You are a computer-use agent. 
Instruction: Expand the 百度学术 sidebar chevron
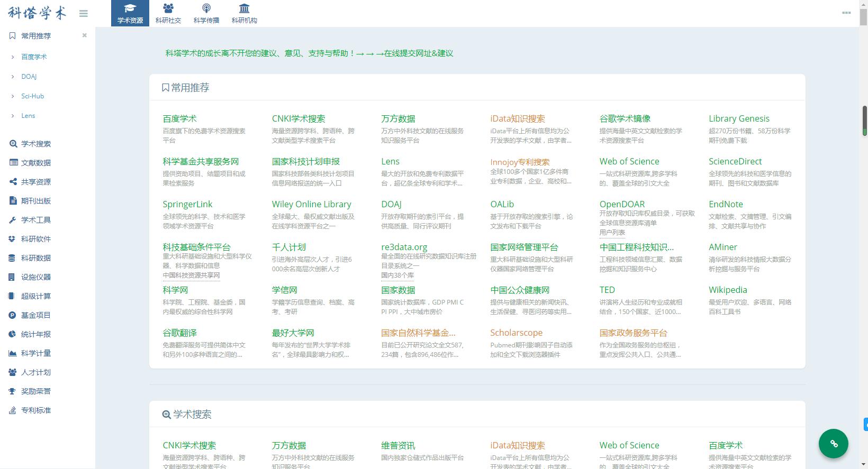coord(13,57)
